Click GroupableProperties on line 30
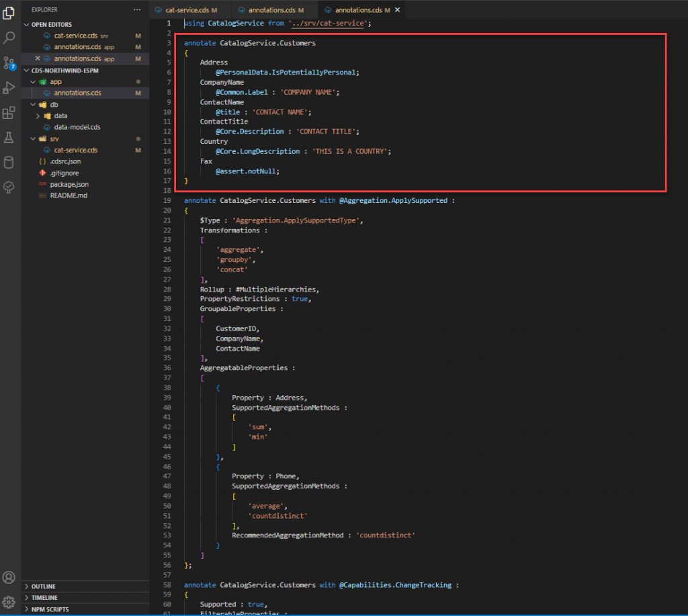This screenshot has height=616, width=688. pos(238,309)
